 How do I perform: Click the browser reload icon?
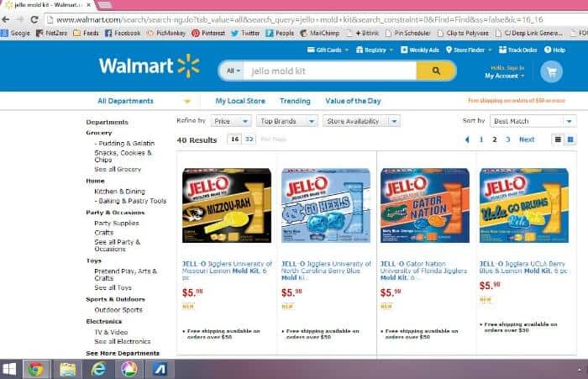34,19
